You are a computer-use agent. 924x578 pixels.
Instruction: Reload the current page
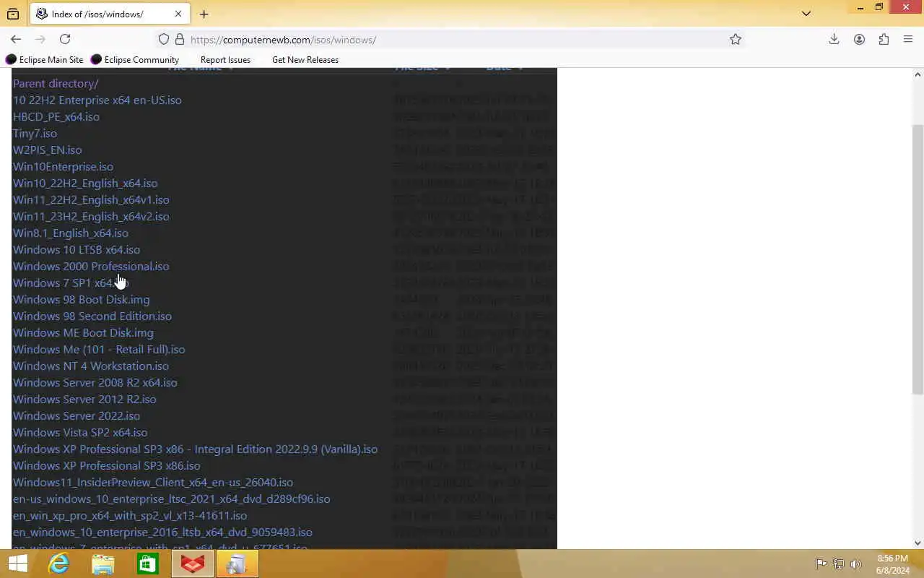point(65,39)
